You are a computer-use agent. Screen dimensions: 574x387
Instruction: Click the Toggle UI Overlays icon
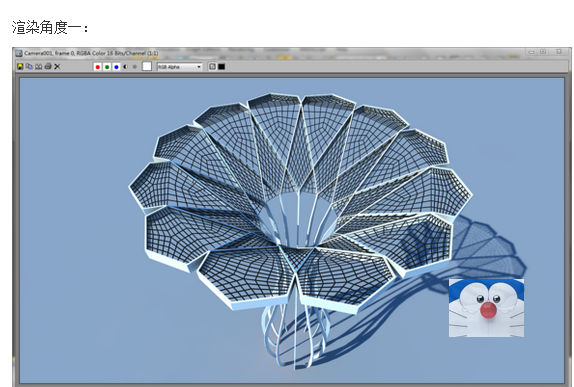212,67
